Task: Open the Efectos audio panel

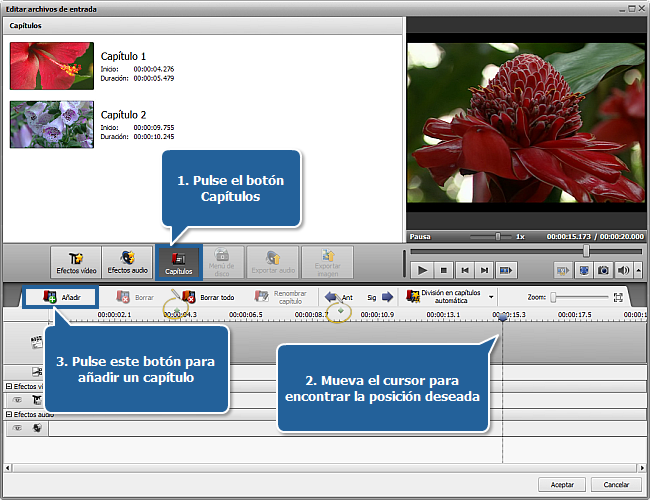Action: pyautogui.click(x=127, y=262)
